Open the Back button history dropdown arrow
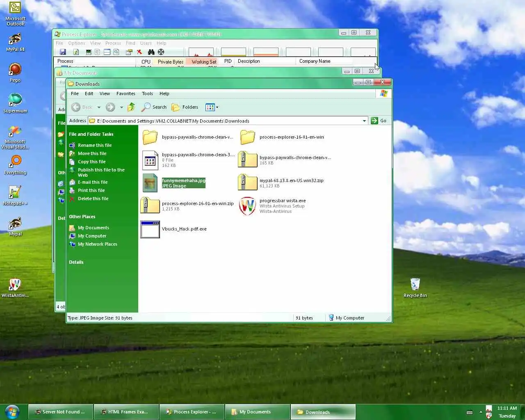The width and height of the screenshot is (525, 420). click(99, 107)
